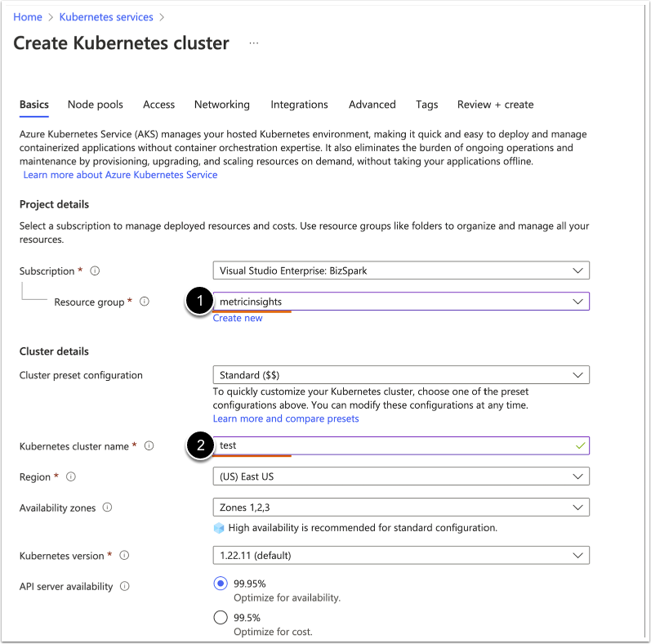Open the Region dropdown showing East US
The image size is (651, 644).
pos(400,476)
